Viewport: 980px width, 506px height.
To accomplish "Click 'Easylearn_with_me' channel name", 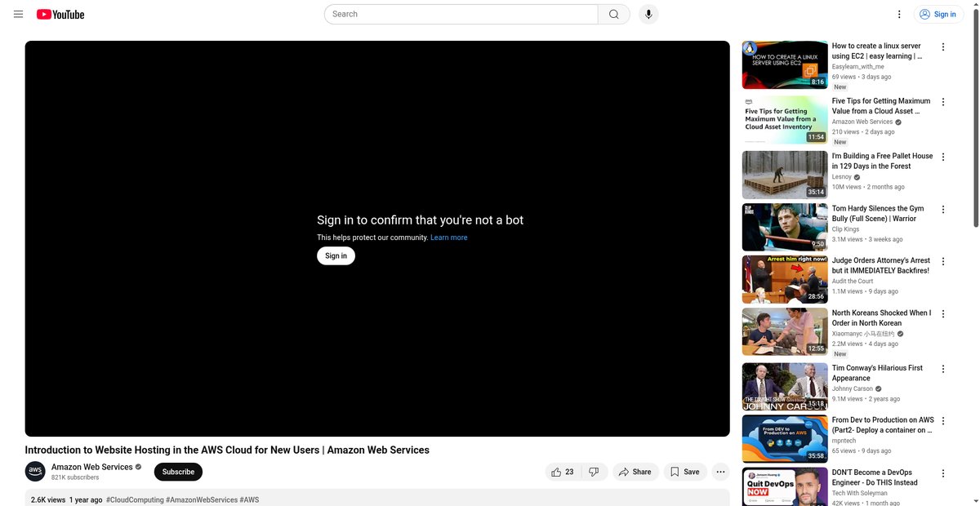I will (x=857, y=67).
